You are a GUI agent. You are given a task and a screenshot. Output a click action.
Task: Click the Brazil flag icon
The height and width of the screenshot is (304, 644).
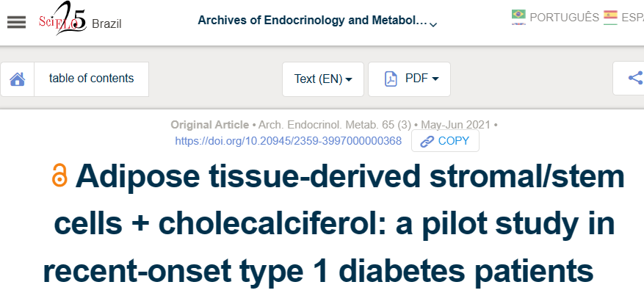pos(518,17)
